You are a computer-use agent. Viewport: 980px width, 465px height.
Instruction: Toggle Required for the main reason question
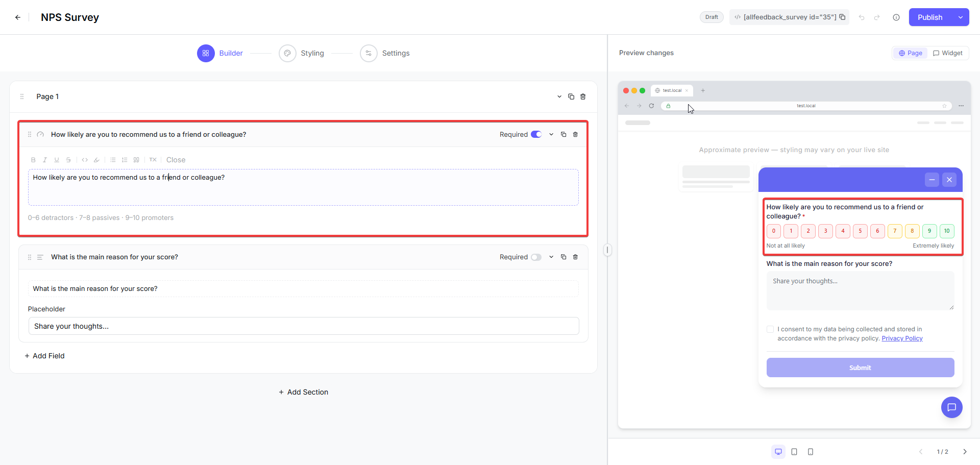tap(536, 257)
